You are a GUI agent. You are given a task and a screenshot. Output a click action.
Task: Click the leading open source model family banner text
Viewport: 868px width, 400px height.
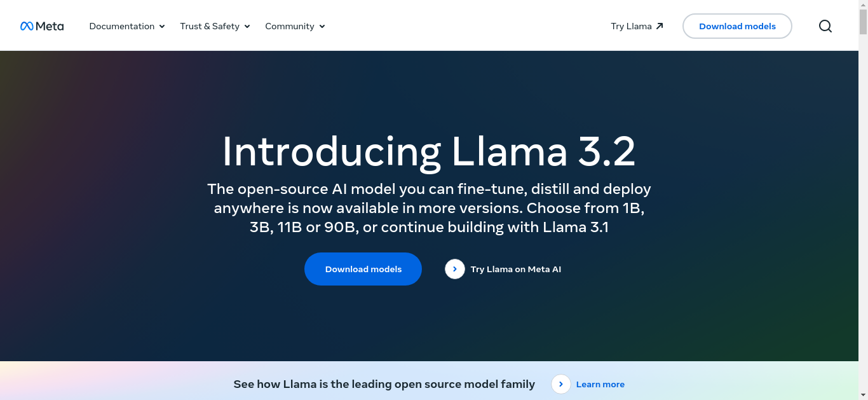384,384
